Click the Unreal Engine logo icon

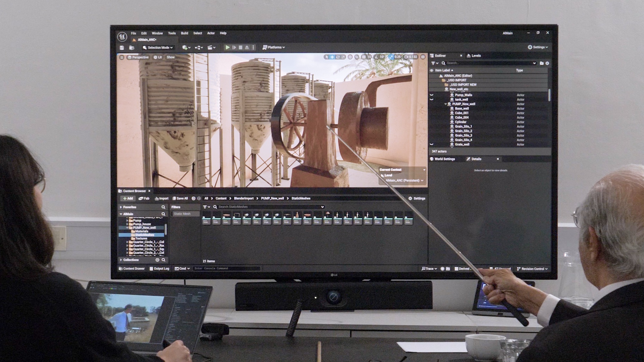[122, 37]
